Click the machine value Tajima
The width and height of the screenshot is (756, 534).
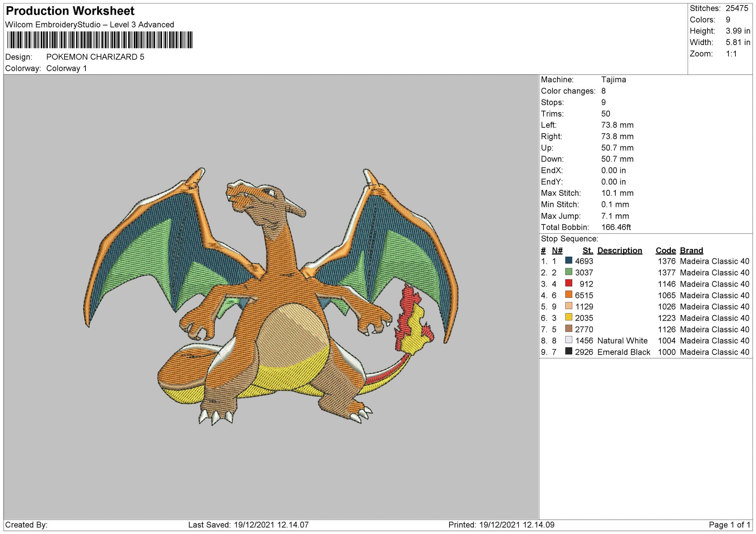tap(614, 80)
